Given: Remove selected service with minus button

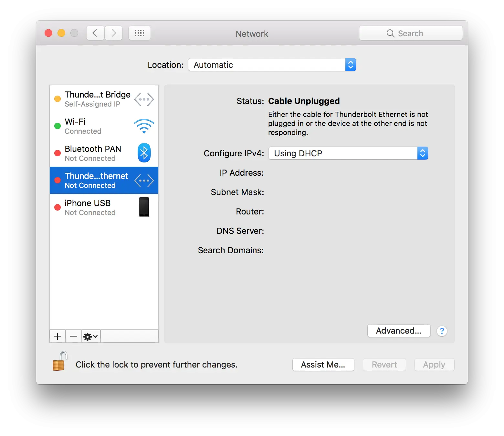Looking at the screenshot, I should [x=74, y=336].
